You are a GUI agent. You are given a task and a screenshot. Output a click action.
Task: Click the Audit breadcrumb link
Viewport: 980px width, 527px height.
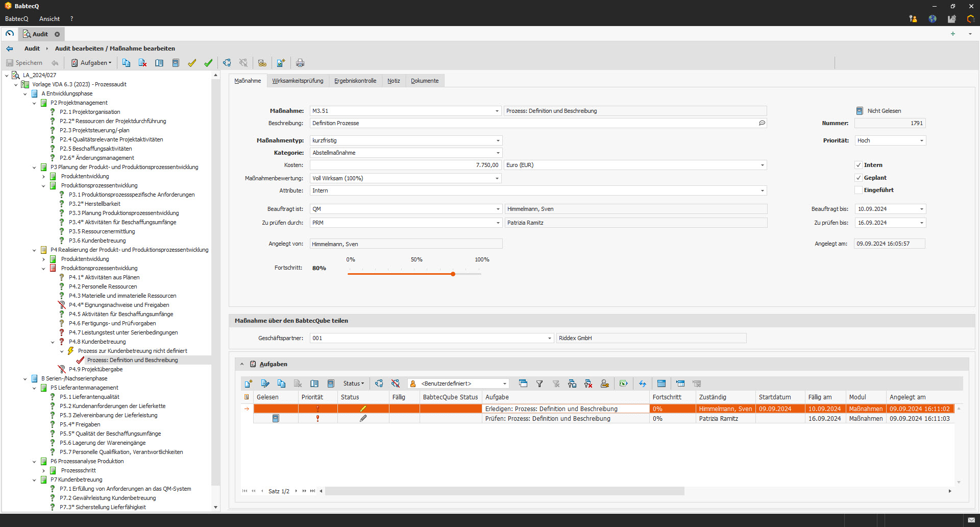point(32,49)
